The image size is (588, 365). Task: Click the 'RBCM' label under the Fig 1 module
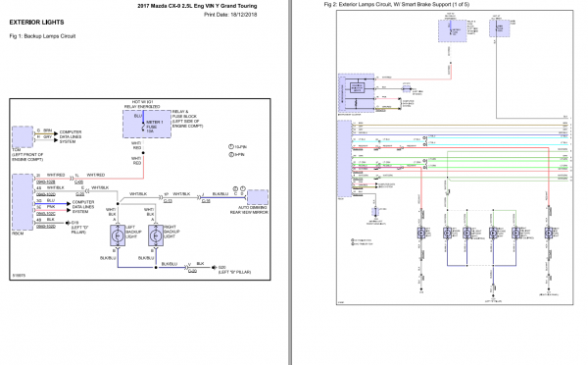[x=18, y=234]
